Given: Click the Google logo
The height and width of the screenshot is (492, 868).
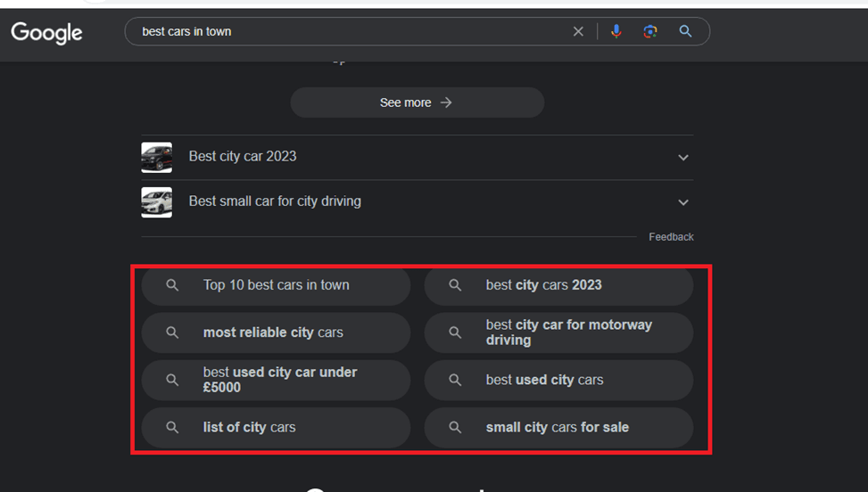Looking at the screenshot, I should pyautogui.click(x=46, y=33).
